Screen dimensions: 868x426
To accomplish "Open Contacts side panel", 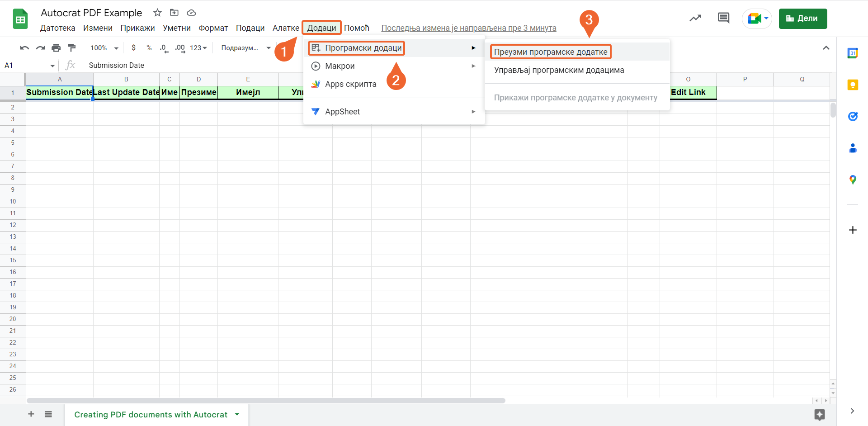I will pyautogui.click(x=853, y=148).
